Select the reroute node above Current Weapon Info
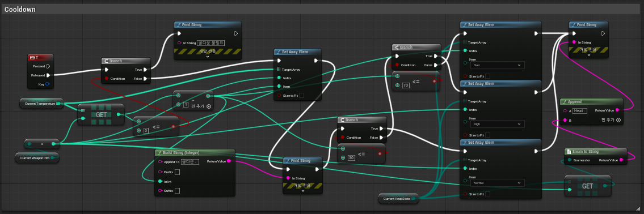Image resolution: width=644 pixels, height=214 pixels. [42, 144]
